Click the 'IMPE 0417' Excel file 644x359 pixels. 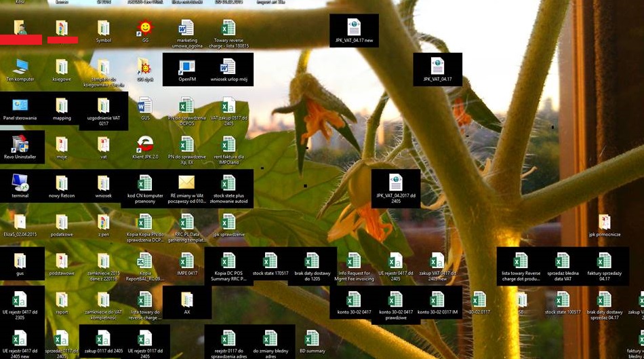pyautogui.click(x=186, y=261)
